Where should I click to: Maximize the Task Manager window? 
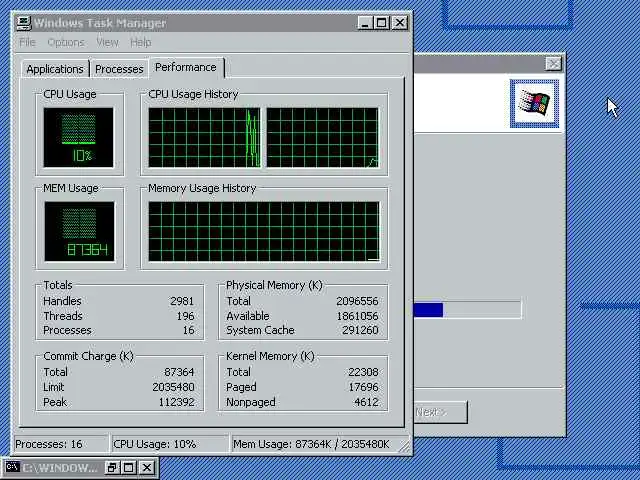382,22
